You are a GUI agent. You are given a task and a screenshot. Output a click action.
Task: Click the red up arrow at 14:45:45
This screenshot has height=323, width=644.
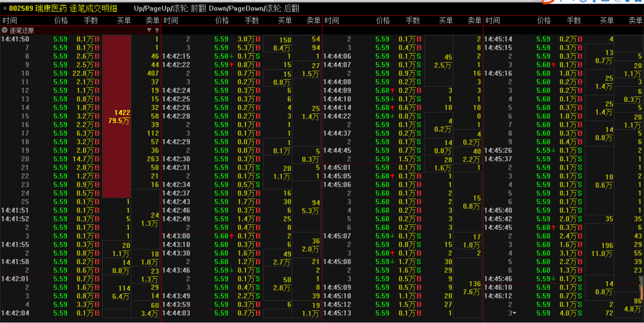pos(553,228)
